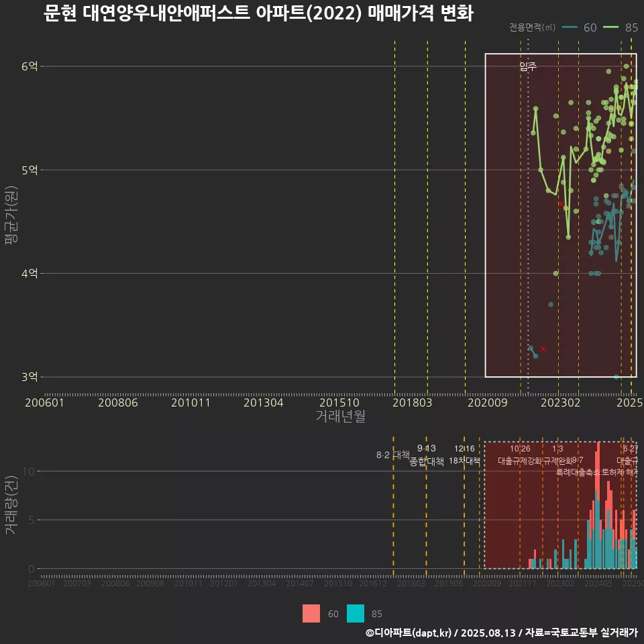
Task: Click the salmon 60 bar legend swatch
Action: [x=311, y=614]
